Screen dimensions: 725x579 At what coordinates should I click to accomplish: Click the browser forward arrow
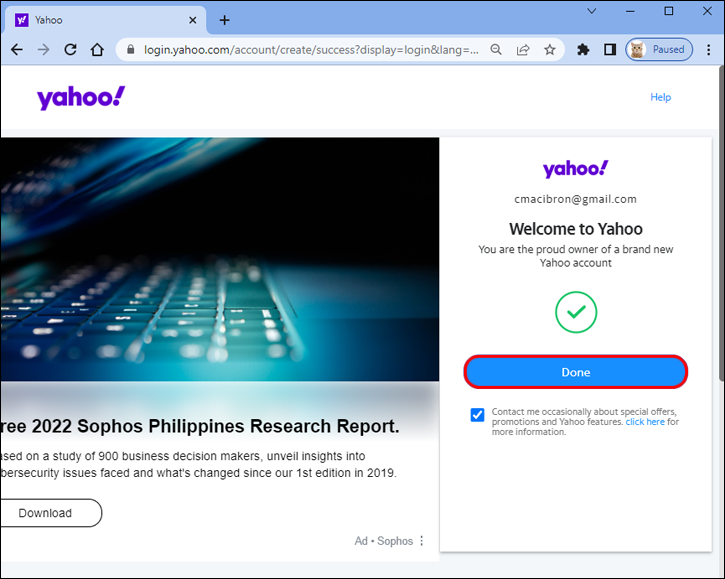tap(43, 49)
